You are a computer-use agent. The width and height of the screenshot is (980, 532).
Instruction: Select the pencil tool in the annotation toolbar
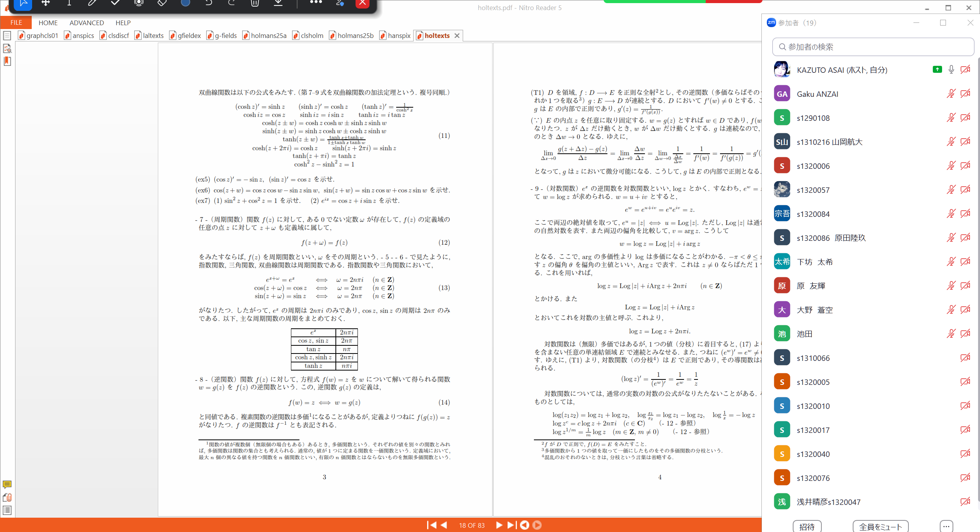[x=92, y=3]
